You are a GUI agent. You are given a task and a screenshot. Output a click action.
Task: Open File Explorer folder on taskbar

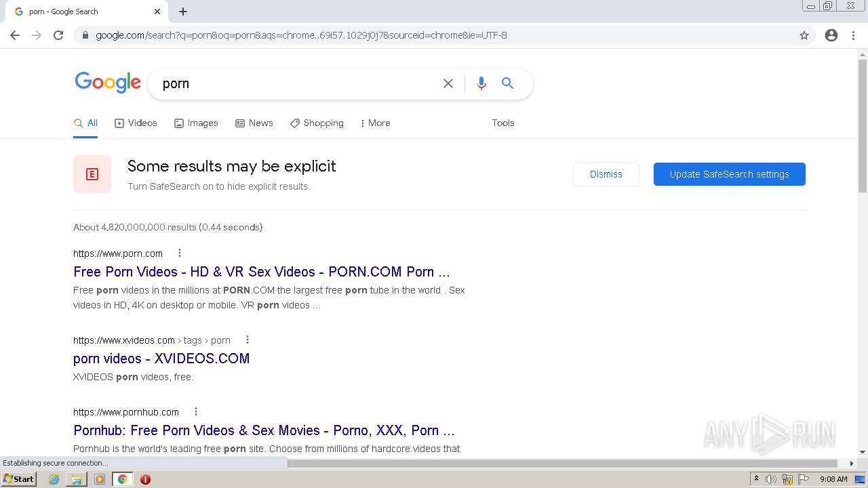pyautogui.click(x=77, y=479)
